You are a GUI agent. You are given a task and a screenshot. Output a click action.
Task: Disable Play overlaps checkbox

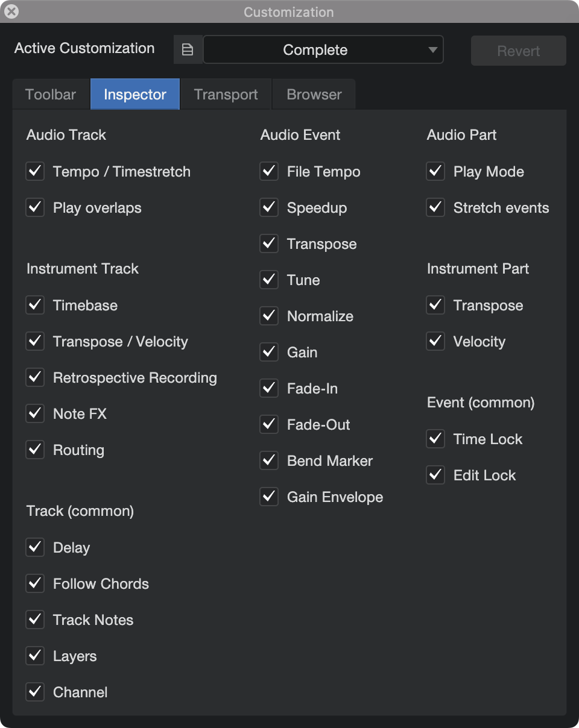click(x=35, y=208)
